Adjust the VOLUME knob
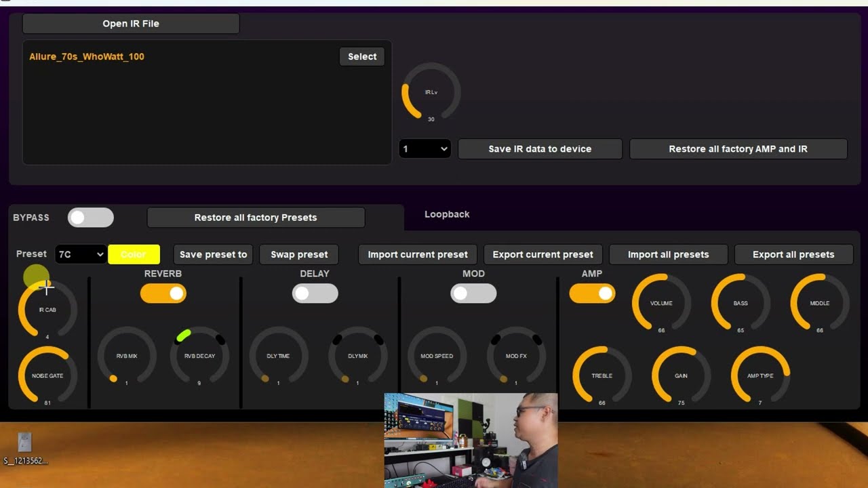 point(661,303)
